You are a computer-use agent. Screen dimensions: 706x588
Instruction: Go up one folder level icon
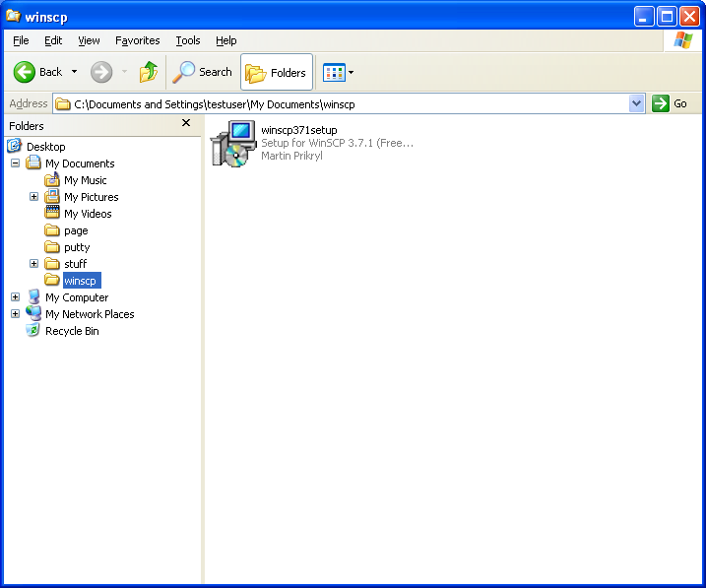tap(149, 72)
